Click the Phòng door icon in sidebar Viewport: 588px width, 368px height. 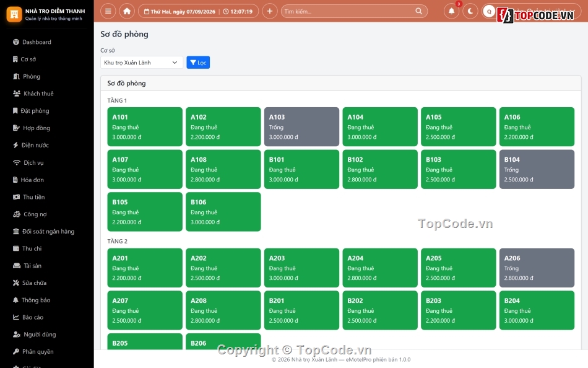(x=16, y=77)
